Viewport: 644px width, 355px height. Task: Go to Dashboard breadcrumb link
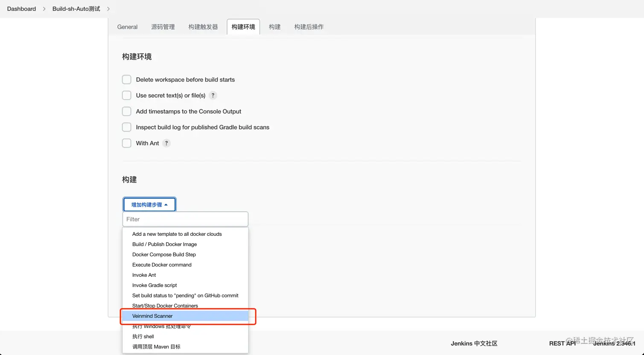(x=21, y=9)
